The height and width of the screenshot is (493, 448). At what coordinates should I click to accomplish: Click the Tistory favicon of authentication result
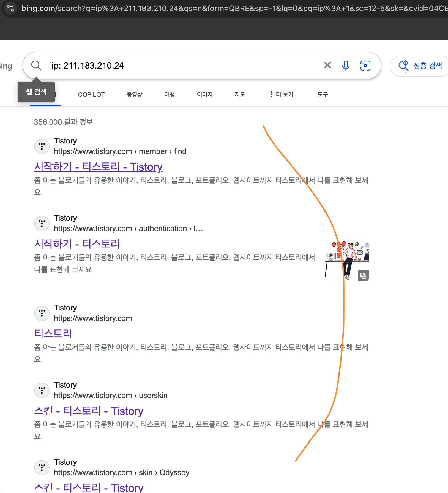click(x=42, y=223)
